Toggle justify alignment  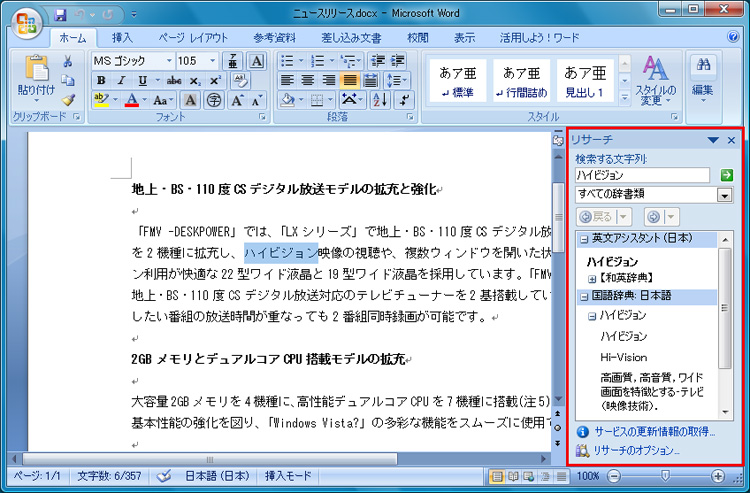350,80
